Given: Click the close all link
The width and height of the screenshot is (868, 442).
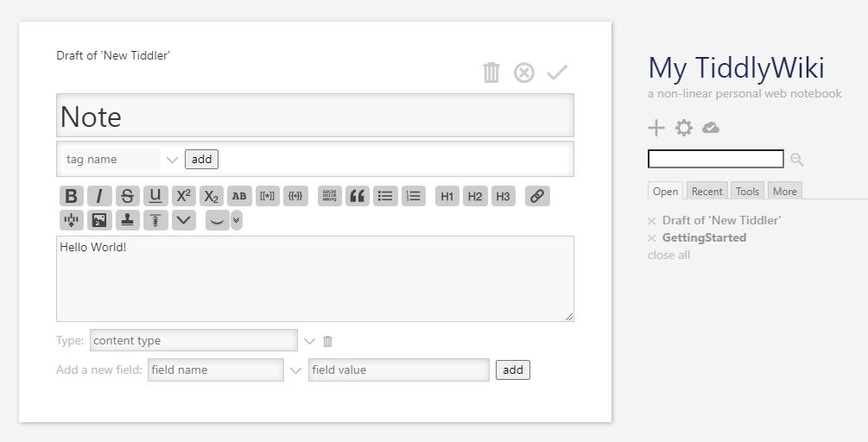Looking at the screenshot, I should (668, 255).
